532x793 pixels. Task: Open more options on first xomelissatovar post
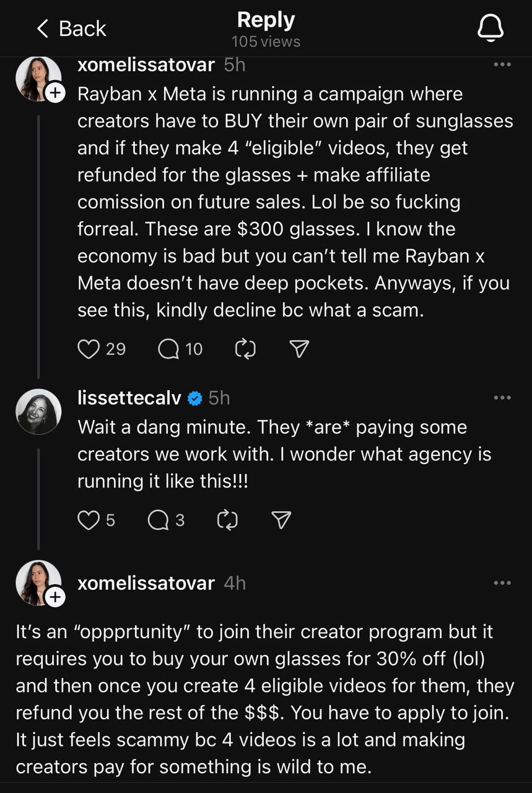pos(502,64)
